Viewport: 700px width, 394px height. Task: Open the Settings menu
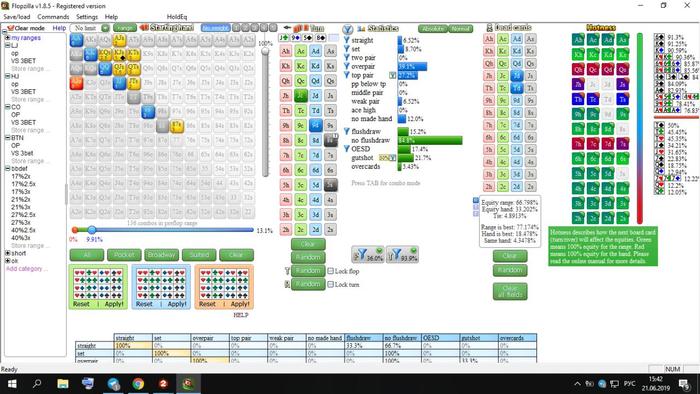click(87, 17)
